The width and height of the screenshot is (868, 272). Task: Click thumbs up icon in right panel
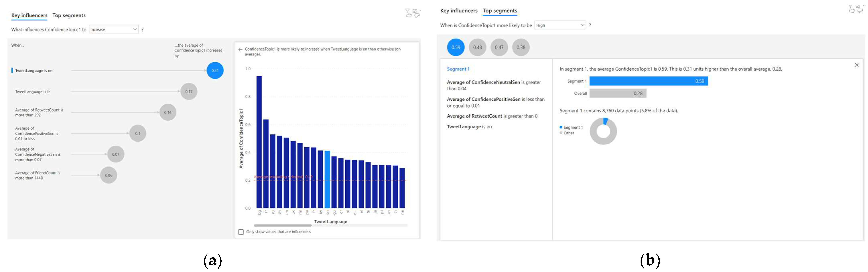pyautogui.click(x=852, y=11)
